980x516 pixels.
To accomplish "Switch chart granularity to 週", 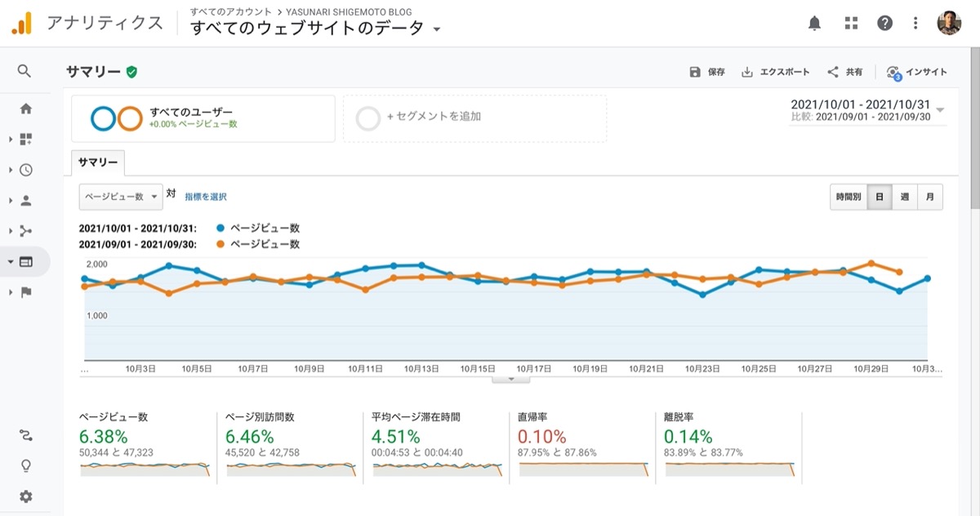I will coord(905,198).
